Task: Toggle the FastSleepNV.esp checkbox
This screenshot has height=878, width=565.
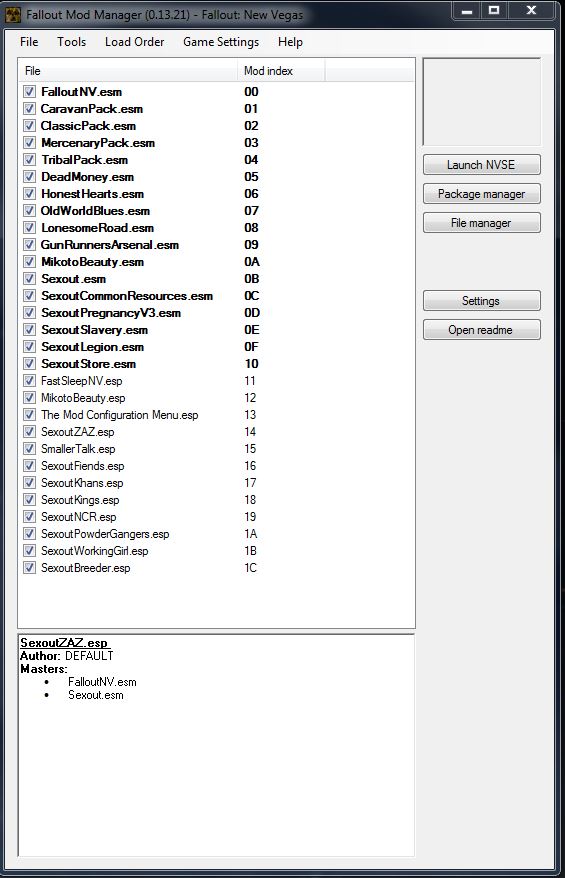Action: 30,381
